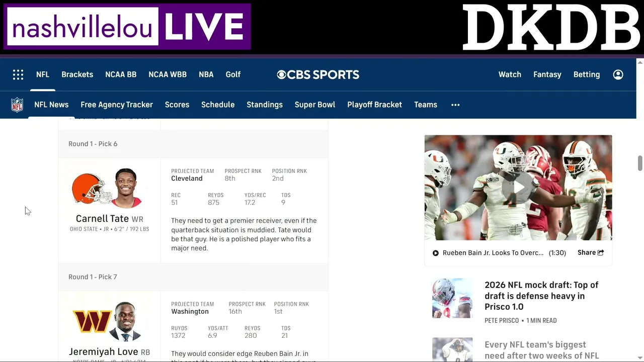Open the NBA section
The height and width of the screenshot is (362, 644).
(x=206, y=74)
